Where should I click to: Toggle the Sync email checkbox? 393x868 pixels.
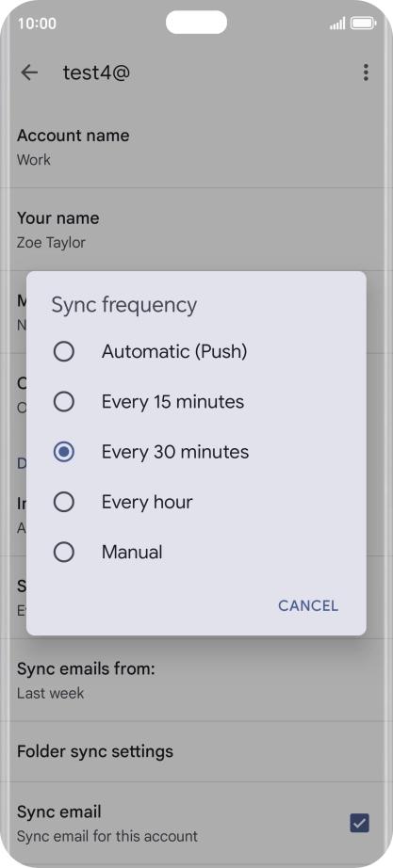coord(360,823)
